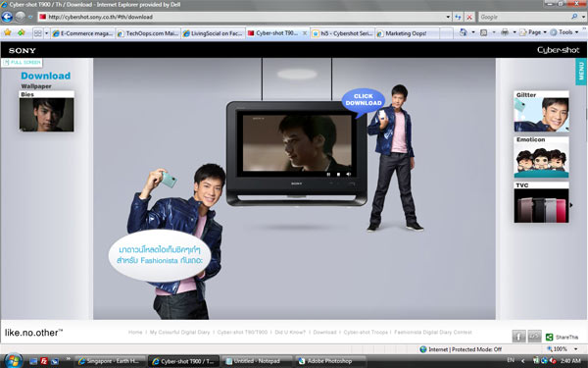The image size is (588, 368).
Task: Click the print icon in command bar
Action: pos(505,32)
